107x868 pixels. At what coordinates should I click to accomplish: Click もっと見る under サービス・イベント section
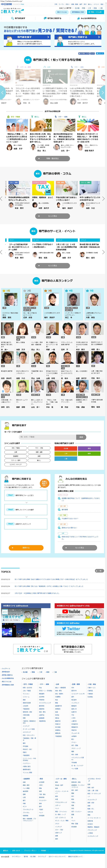tap(53, 265)
